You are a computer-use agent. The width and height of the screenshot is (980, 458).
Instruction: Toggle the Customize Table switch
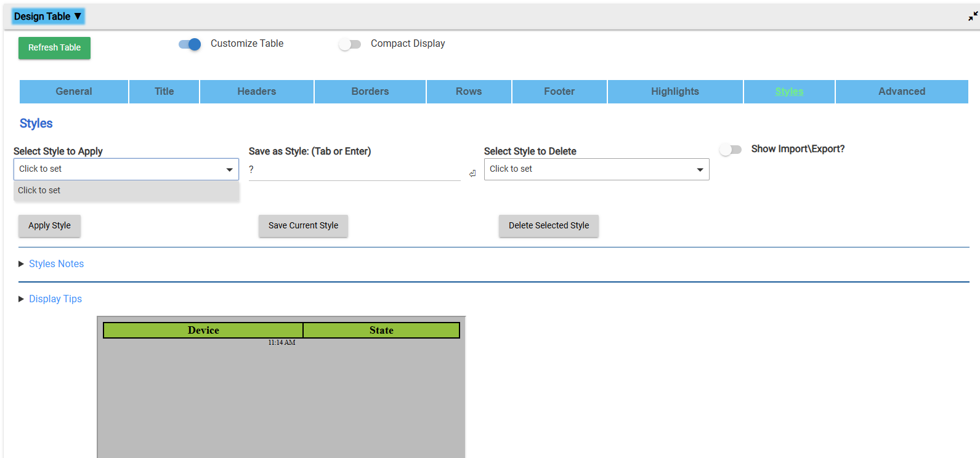click(x=190, y=44)
